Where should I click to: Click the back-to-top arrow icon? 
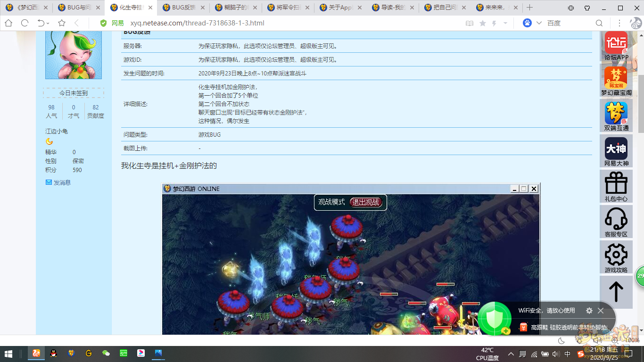tap(616, 292)
